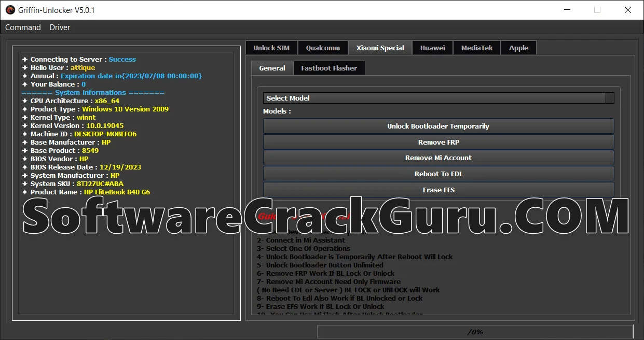Click the Remove FRP button
Image resolution: width=644 pixels, height=340 pixels.
439,142
